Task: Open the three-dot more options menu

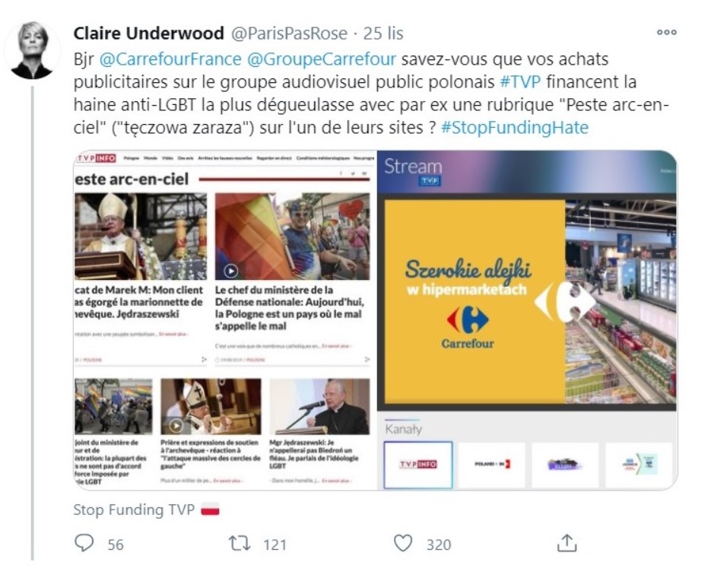Action: [x=667, y=32]
